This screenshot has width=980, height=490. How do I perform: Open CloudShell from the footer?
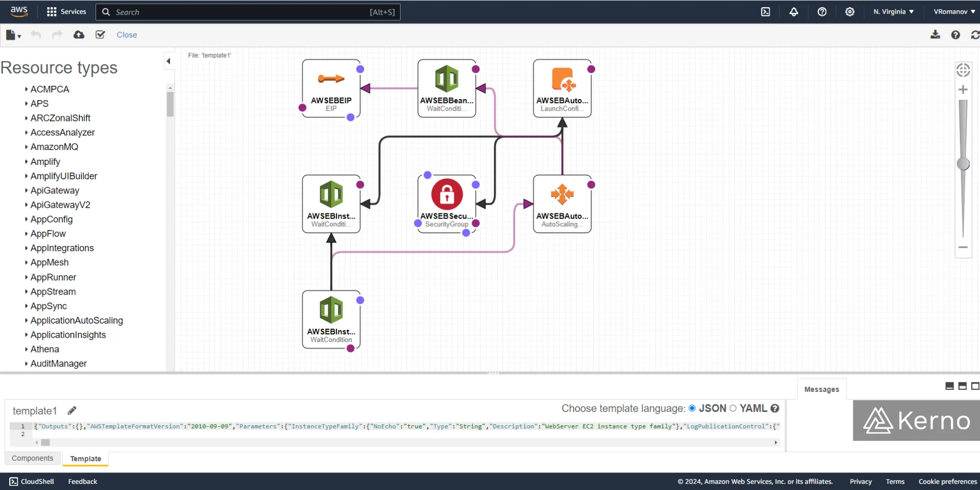32,481
